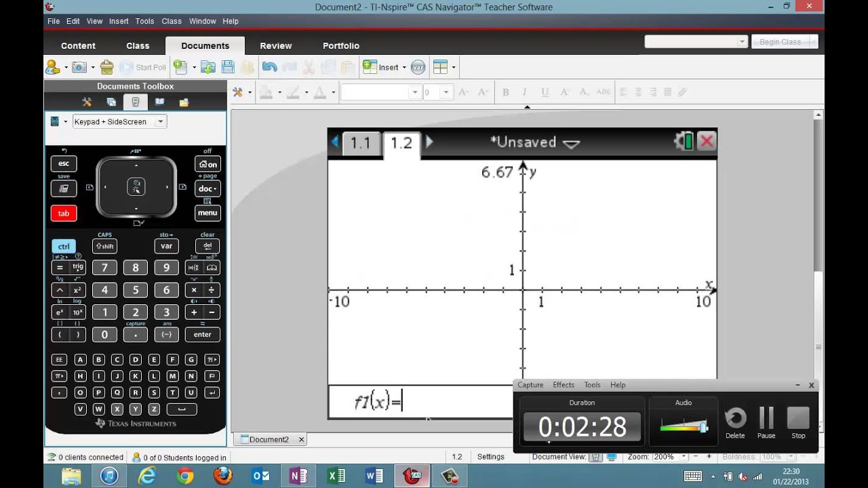Click the Variables (var) toolbar icon
868x488 pixels.
tap(418, 67)
